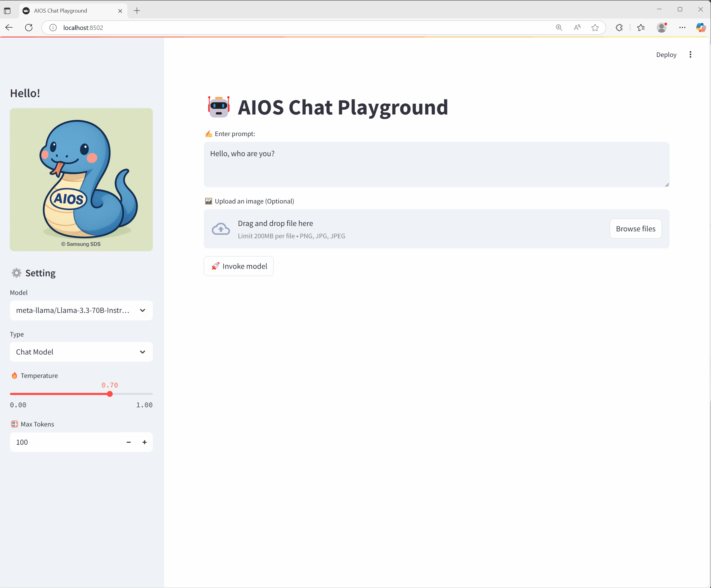Click the favorite star icon

pyautogui.click(x=595, y=28)
